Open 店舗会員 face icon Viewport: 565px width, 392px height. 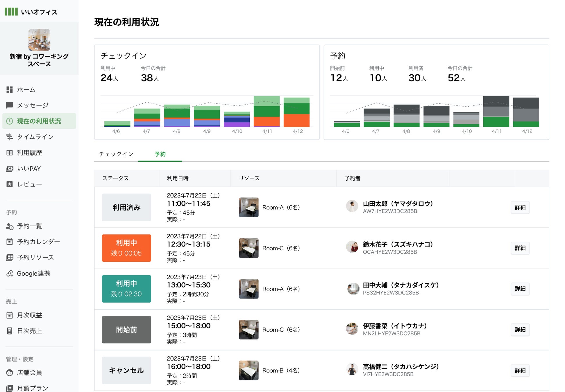click(x=10, y=373)
